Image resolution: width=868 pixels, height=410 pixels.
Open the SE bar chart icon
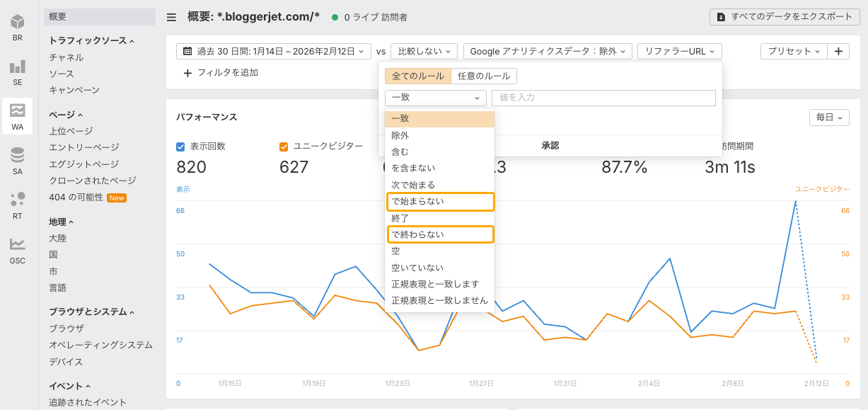click(x=17, y=72)
